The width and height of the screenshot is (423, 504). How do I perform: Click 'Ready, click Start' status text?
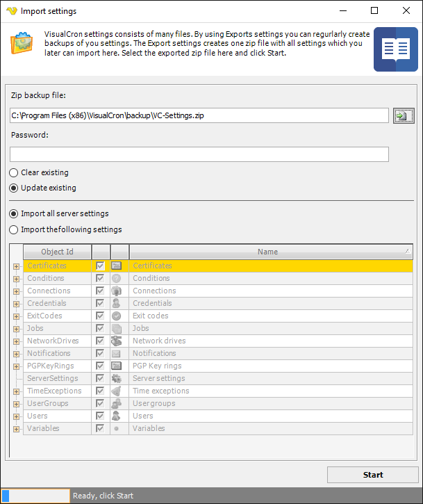pos(103,496)
